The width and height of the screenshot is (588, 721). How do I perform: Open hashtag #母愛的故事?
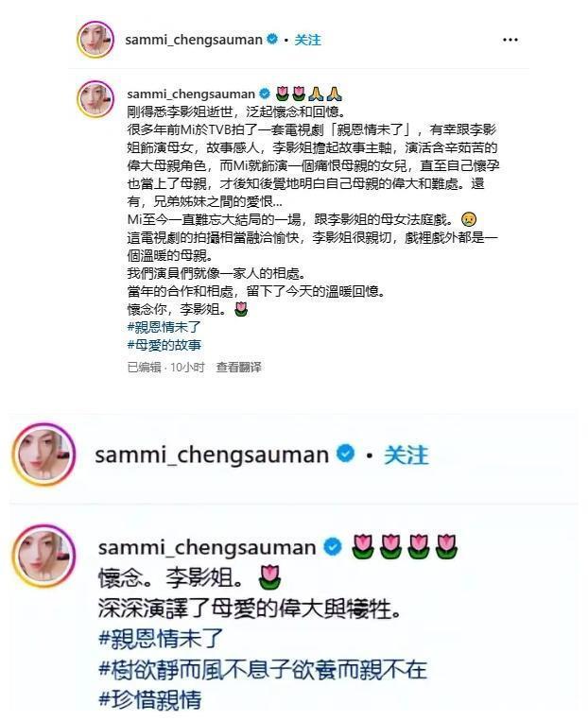pyautogui.click(x=164, y=345)
